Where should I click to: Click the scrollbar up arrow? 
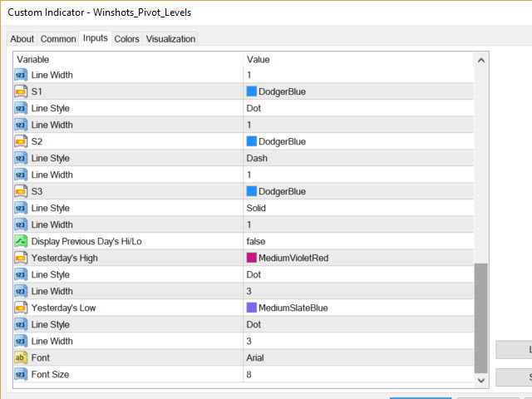pyautogui.click(x=480, y=61)
